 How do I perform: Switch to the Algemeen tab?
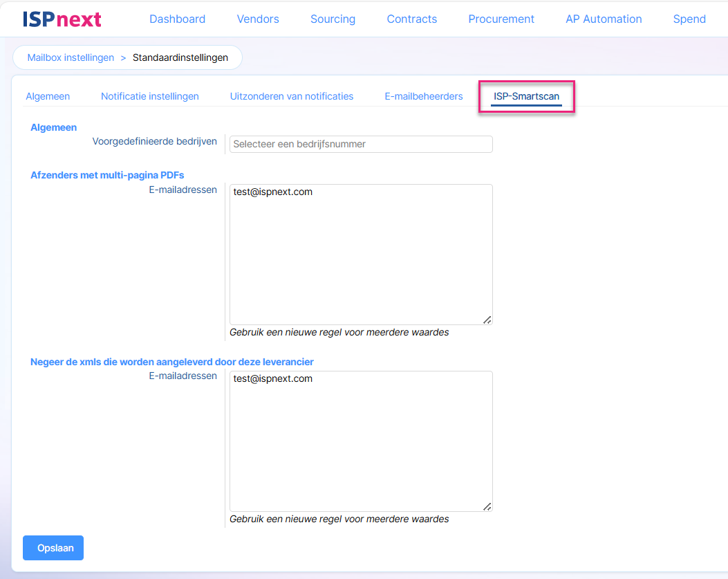pos(48,96)
